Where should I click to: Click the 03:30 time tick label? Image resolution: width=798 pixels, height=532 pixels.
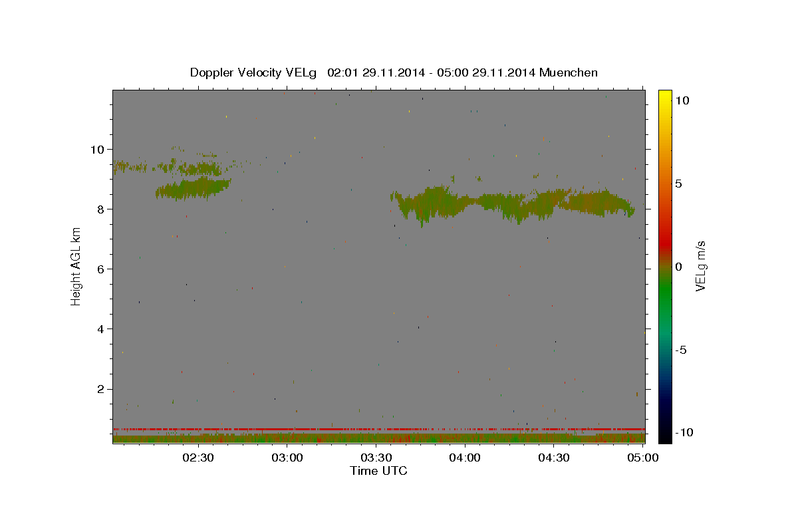click(x=376, y=458)
